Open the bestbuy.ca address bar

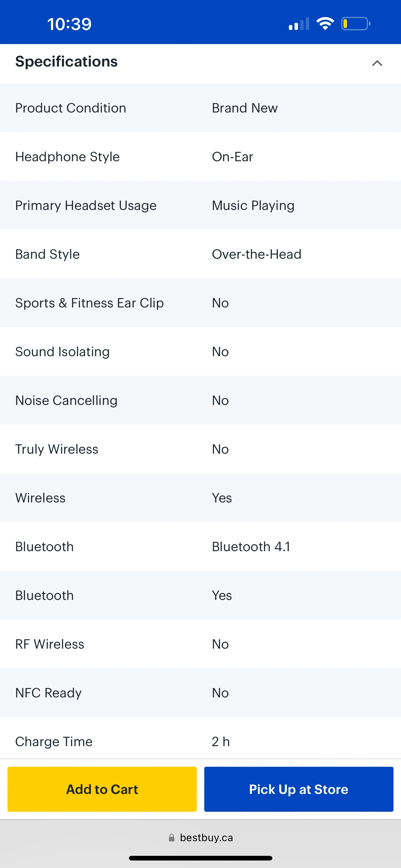(x=206, y=838)
